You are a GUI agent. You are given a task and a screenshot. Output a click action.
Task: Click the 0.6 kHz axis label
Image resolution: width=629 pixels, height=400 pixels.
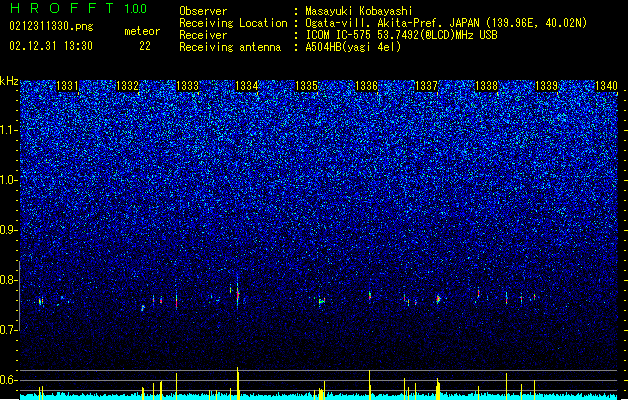(x=9, y=380)
